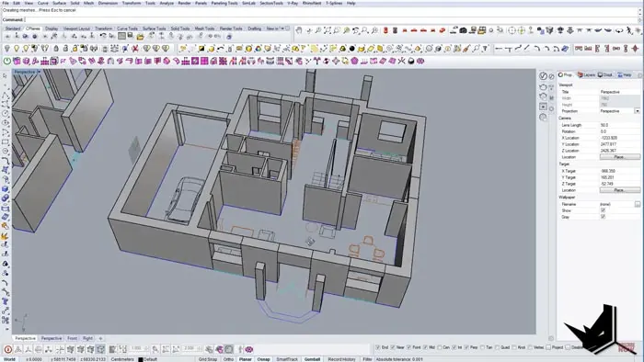Click the open folder icon in the CPlanes toolbar
The image size is (644, 362).
tap(140, 37)
